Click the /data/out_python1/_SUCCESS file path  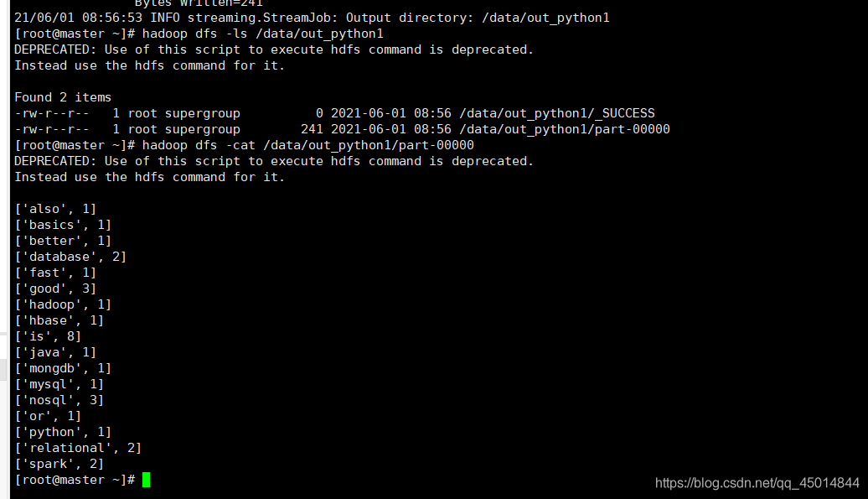tap(557, 113)
